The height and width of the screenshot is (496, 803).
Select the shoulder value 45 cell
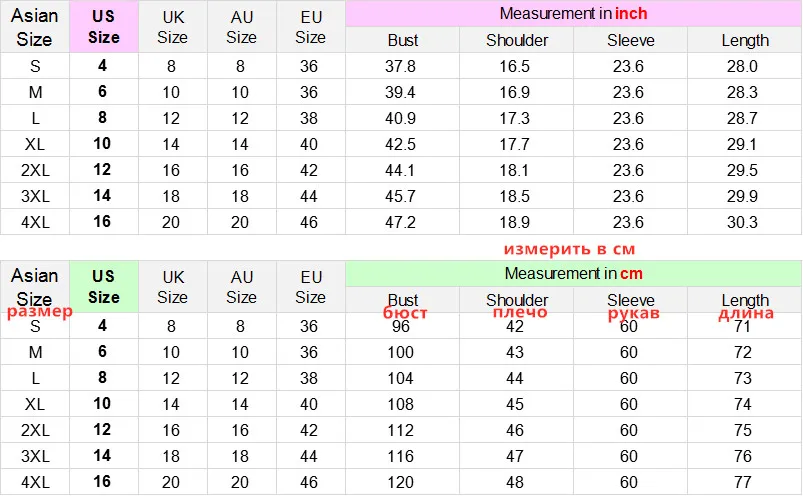pos(516,404)
